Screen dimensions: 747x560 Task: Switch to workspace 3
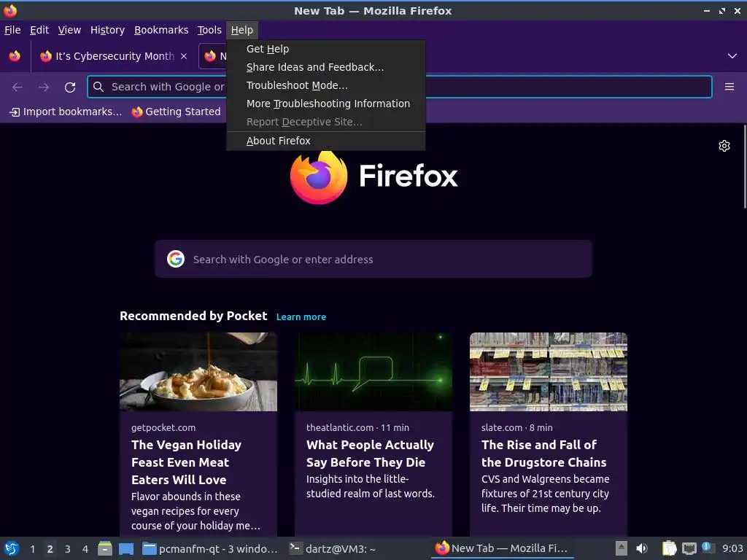(68, 549)
